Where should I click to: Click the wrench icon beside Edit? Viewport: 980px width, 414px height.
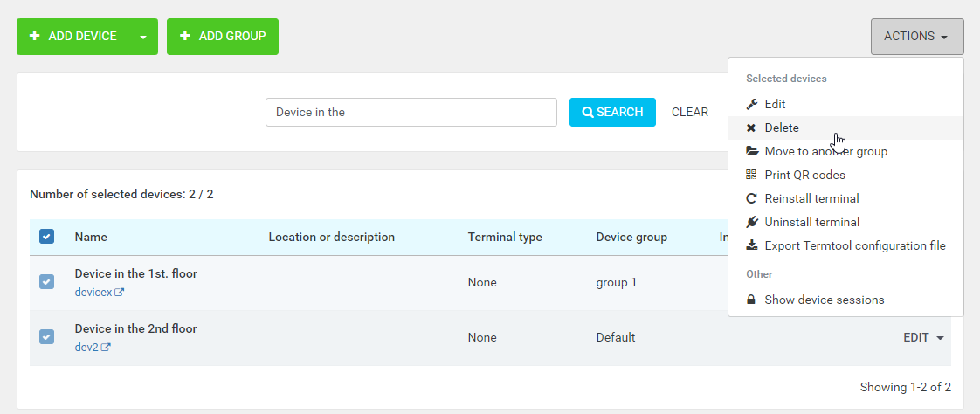(751, 104)
